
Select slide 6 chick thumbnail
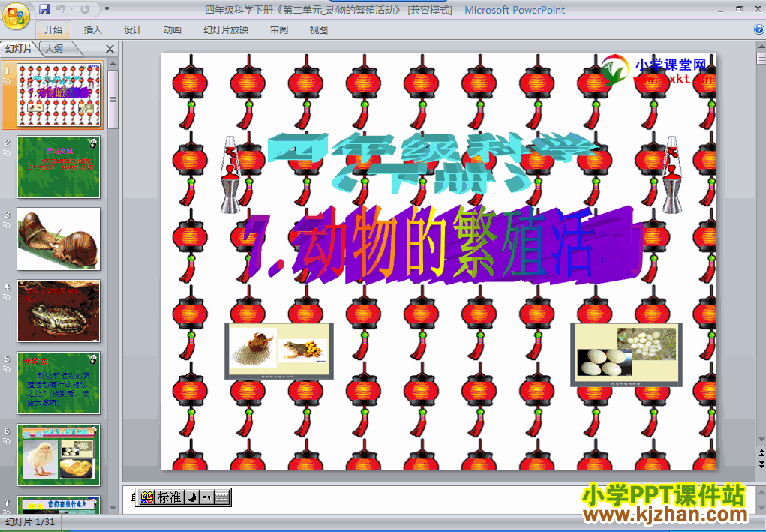coord(59,455)
